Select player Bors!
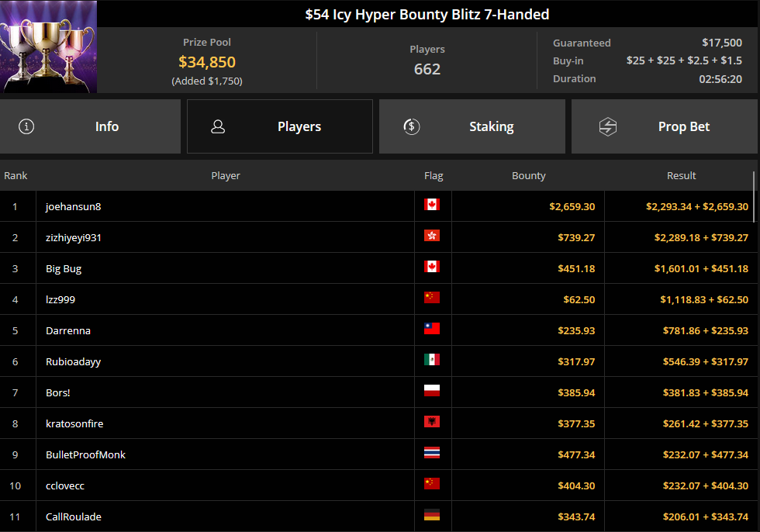 (57, 392)
